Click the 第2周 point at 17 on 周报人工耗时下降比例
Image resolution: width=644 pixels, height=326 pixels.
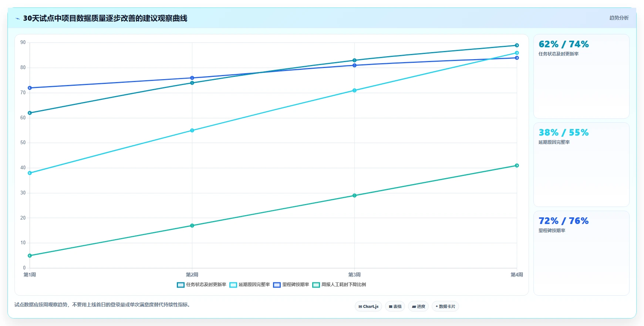[192, 225]
